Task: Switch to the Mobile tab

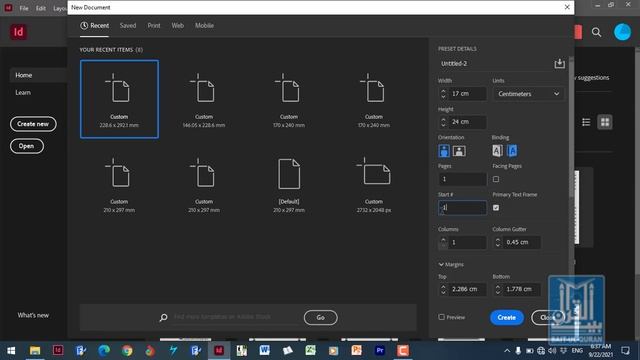Action: coord(204,25)
